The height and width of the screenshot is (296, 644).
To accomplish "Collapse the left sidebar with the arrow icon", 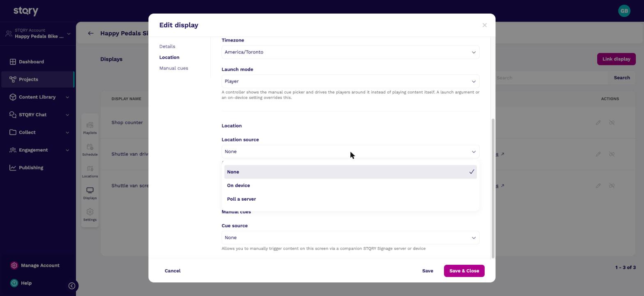I will coord(72,286).
